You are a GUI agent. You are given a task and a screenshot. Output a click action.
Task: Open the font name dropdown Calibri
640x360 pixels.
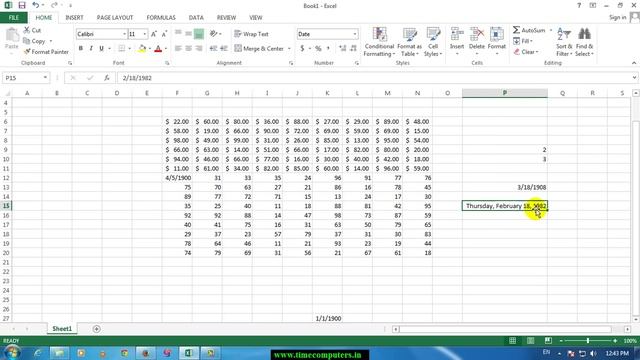[x=124, y=34]
